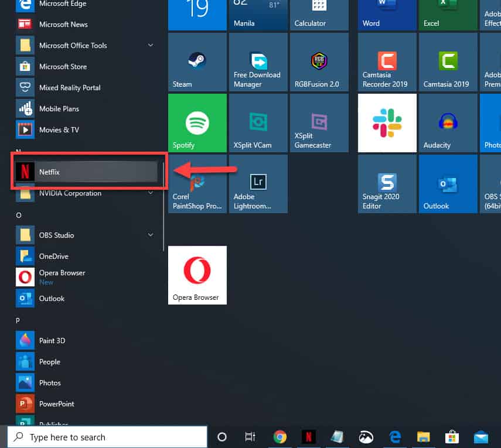The image size is (501, 448).
Task: Open Microsoft Store from the app list
Action: tap(62, 67)
